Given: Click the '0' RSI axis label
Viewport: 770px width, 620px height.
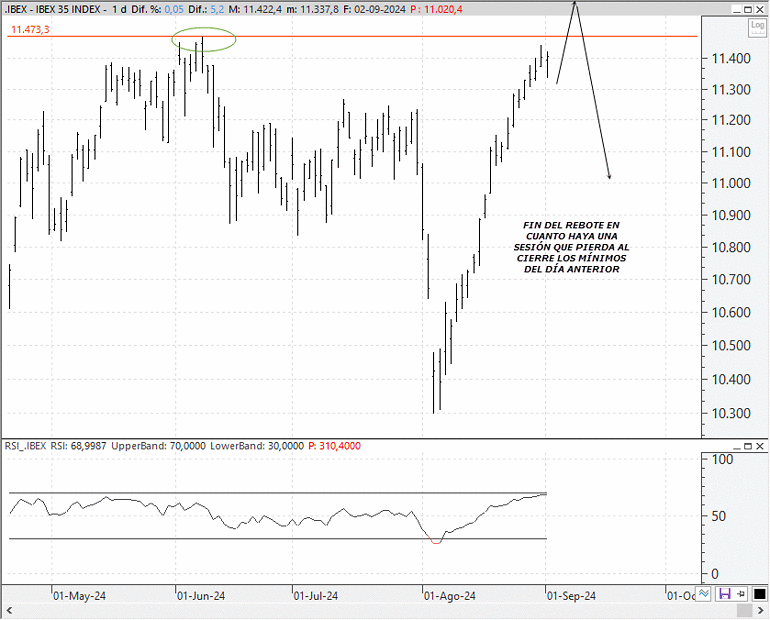Looking at the screenshot, I should (x=715, y=574).
